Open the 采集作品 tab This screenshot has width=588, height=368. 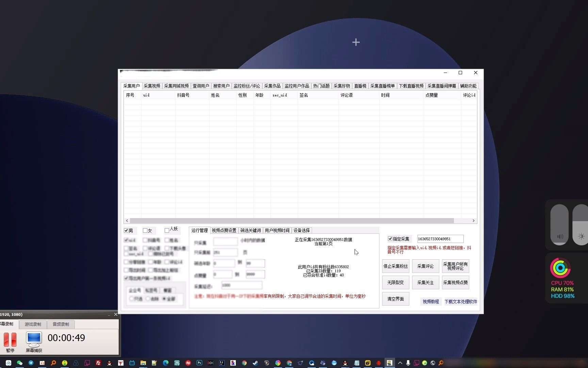tap(272, 86)
